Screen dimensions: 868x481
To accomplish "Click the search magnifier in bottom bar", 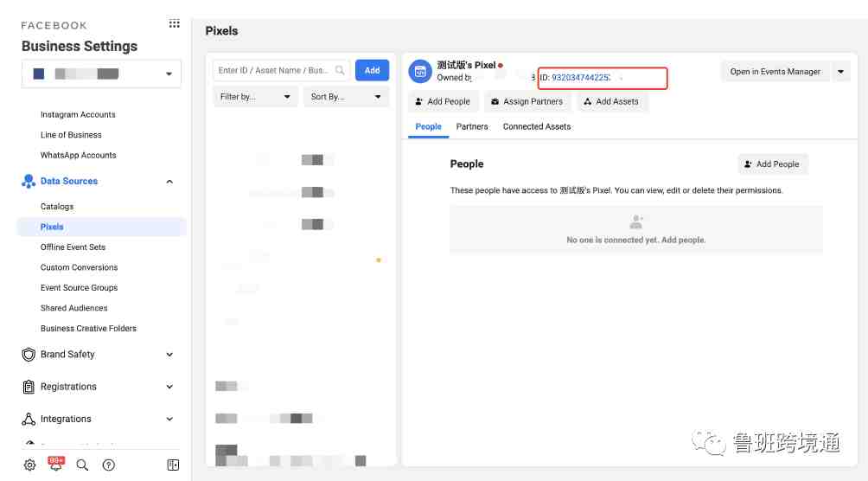I will click(x=82, y=465).
